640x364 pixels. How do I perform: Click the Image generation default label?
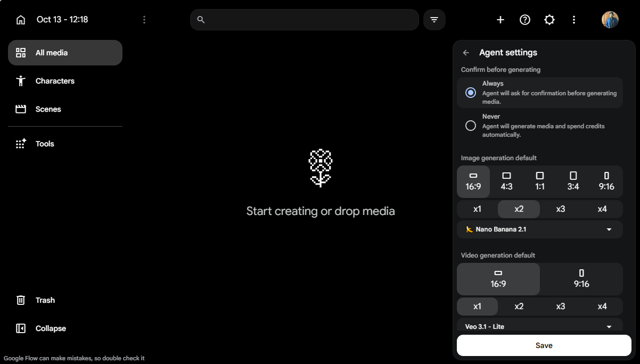tap(499, 158)
